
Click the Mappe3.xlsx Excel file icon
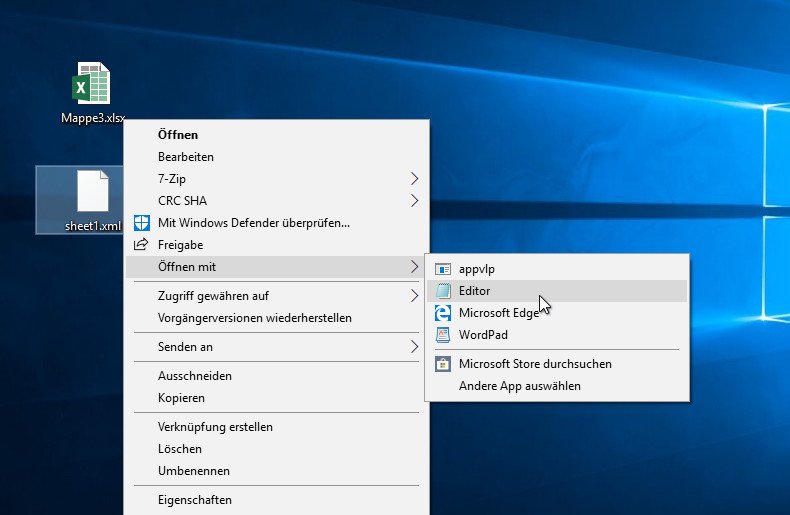click(93, 84)
